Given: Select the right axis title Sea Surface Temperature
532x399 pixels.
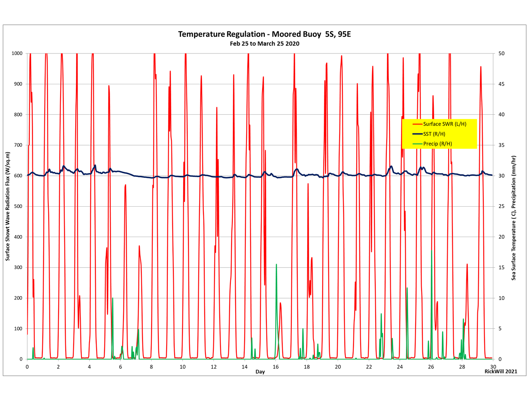Looking at the screenshot, I should 513,218.
